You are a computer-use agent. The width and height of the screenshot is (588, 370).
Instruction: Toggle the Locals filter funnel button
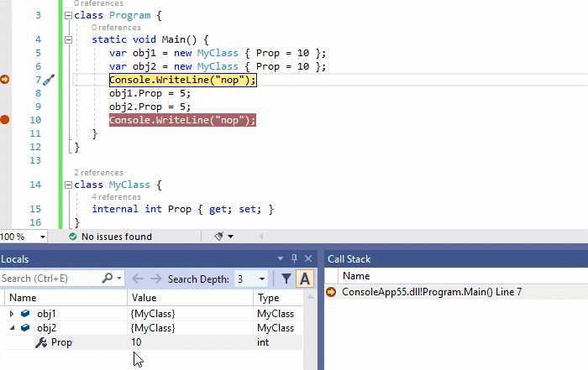coord(286,279)
